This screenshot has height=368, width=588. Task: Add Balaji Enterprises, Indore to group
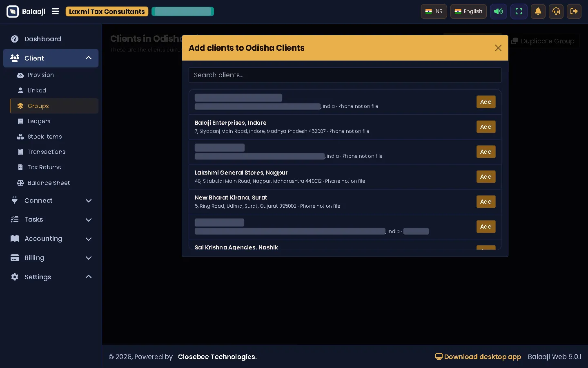[486, 127]
